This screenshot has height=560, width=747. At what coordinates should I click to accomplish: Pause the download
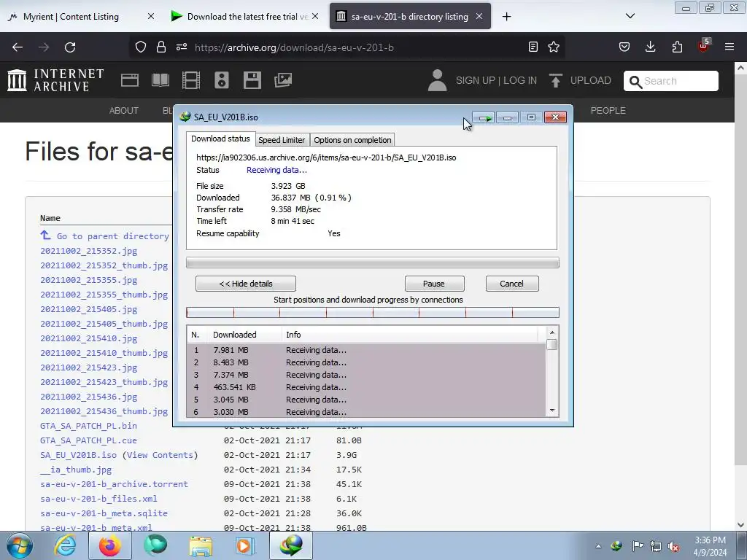434,284
